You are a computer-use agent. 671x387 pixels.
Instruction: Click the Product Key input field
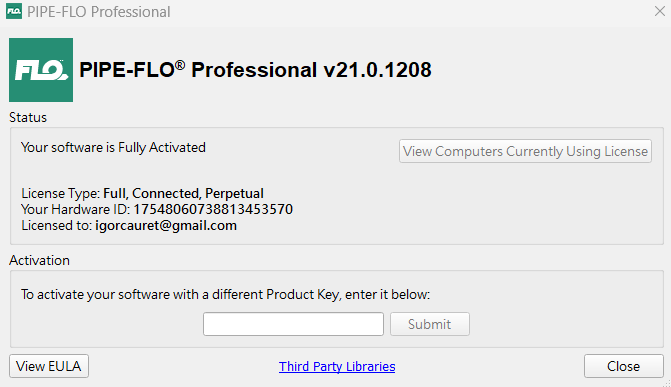pyautogui.click(x=293, y=324)
